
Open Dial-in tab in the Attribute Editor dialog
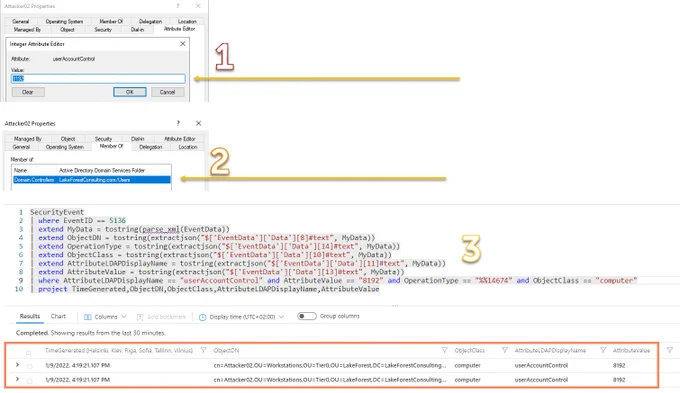137,29
